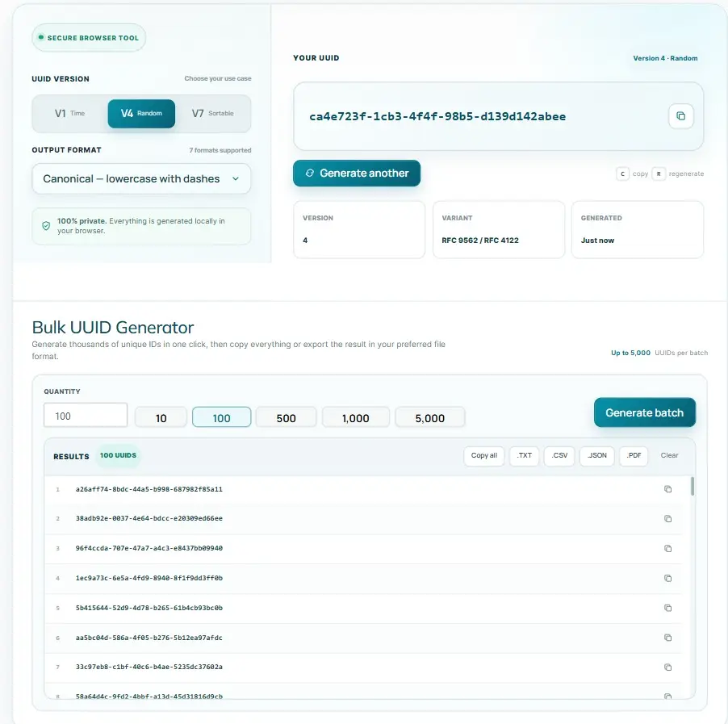Click the Up to 5,000 UUIDs per batch note
728x724 pixels.
pyautogui.click(x=659, y=353)
